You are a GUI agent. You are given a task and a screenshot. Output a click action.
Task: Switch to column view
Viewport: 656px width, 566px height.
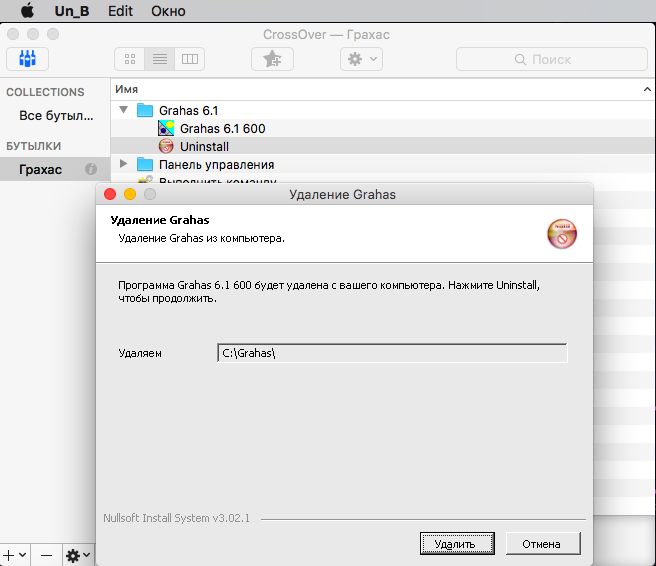coord(190,59)
